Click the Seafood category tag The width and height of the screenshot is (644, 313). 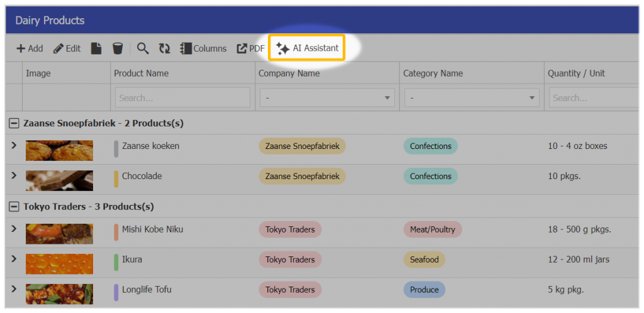point(424,260)
